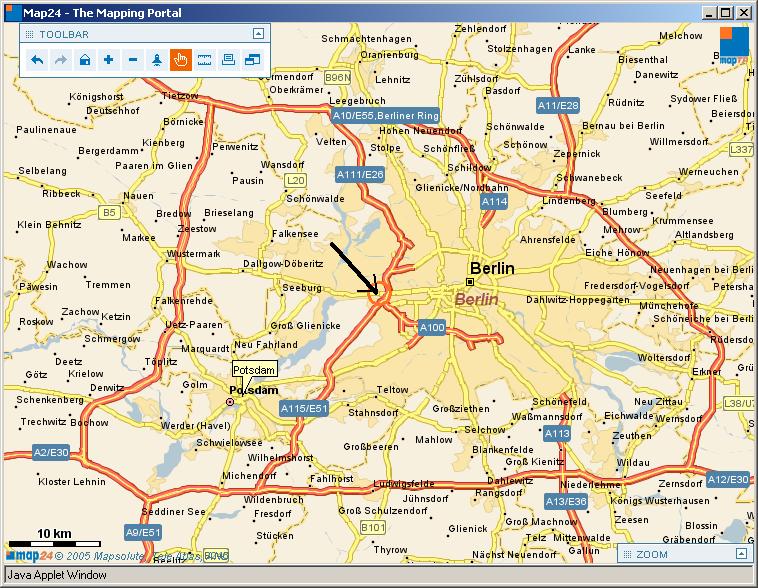Click the A100 highway label
758x588 pixels.
coord(432,327)
